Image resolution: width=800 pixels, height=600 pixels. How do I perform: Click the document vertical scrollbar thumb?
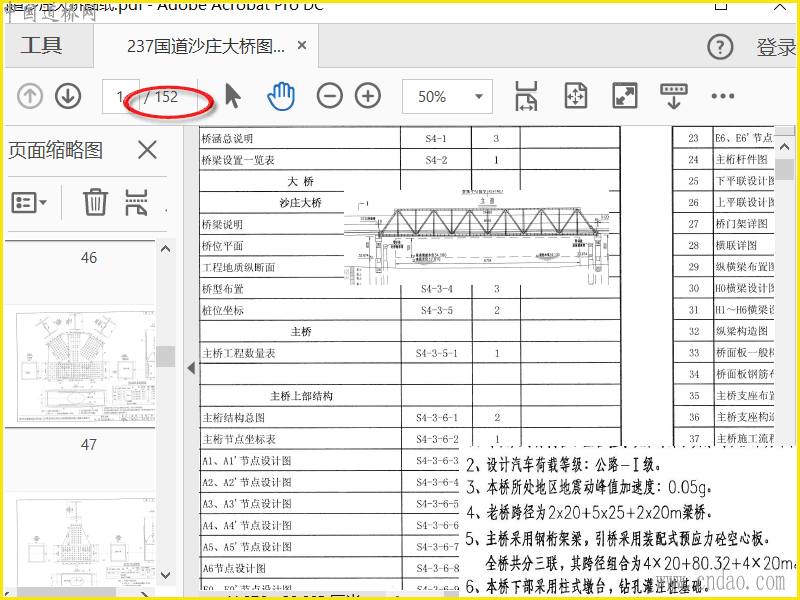click(x=785, y=169)
